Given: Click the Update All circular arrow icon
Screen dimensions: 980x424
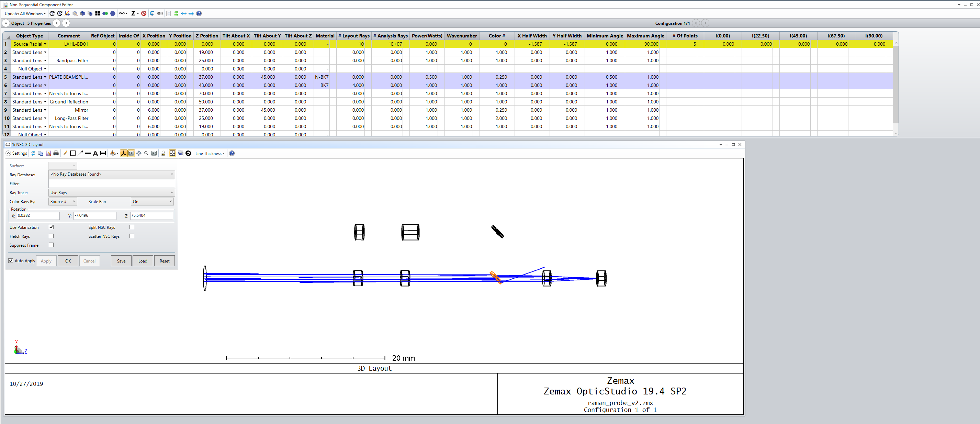Looking at the screenshot, I should tap(60, 13).
